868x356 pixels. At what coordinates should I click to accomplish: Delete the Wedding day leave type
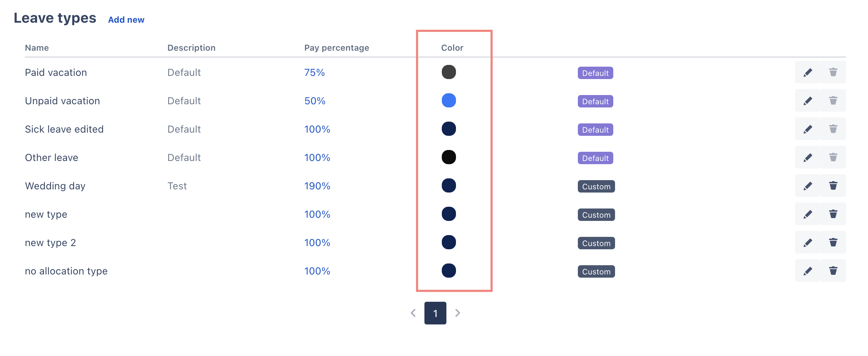[x=833, y=186]
